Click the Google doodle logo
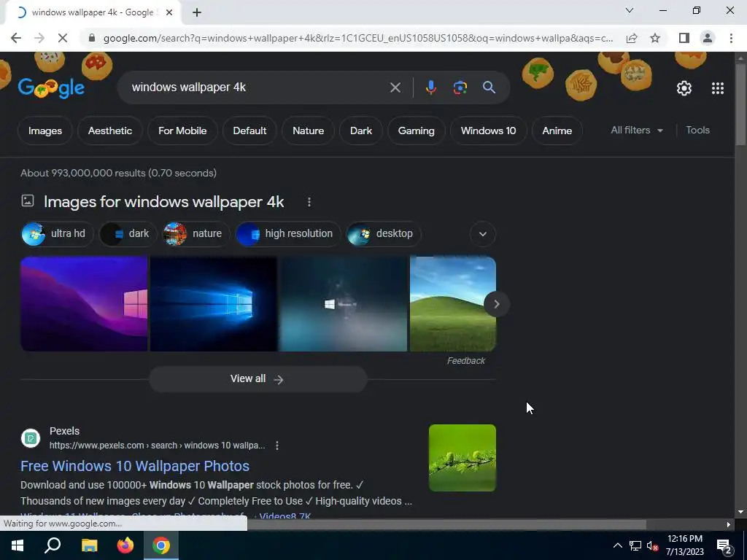The height and width of the screenshot is (560, 747). 52,87
